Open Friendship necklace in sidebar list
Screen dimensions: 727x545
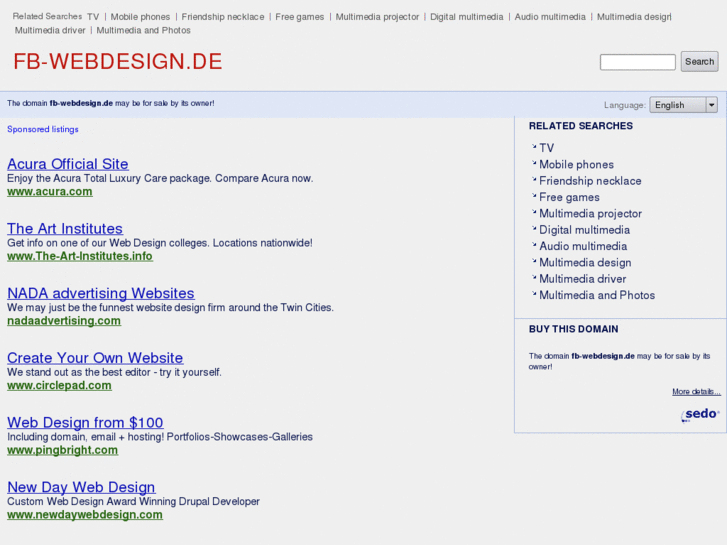pos(590,181)
